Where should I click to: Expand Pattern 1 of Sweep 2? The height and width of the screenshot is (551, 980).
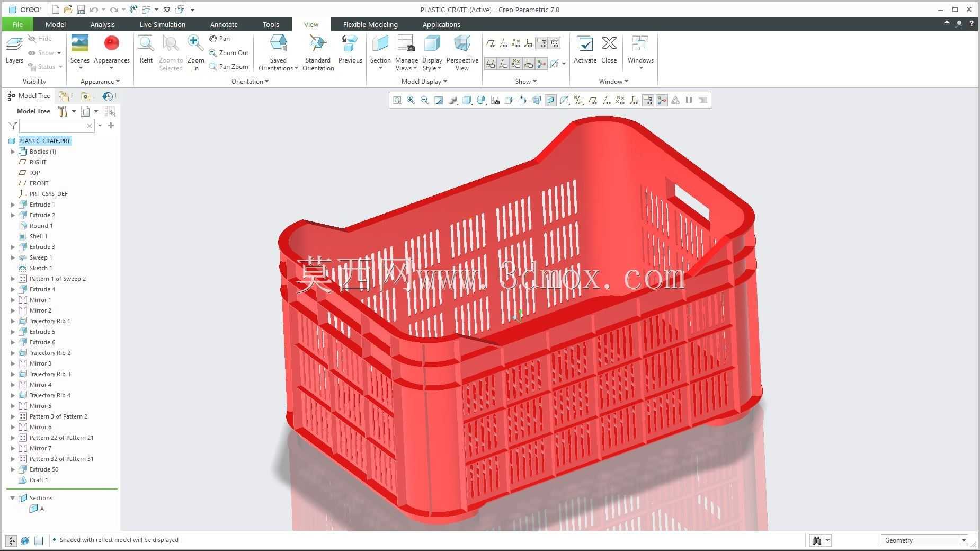[x=13, y=279]
